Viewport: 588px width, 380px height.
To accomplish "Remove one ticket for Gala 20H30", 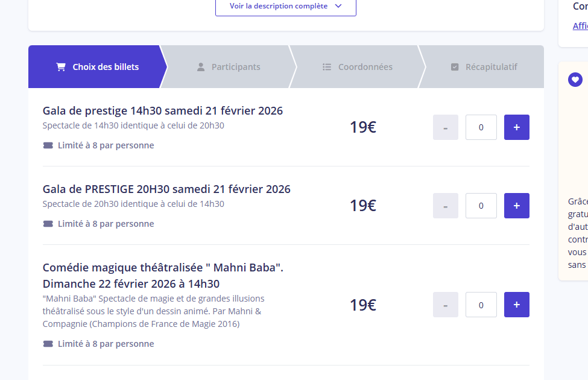I will click(x=446, y=206).
